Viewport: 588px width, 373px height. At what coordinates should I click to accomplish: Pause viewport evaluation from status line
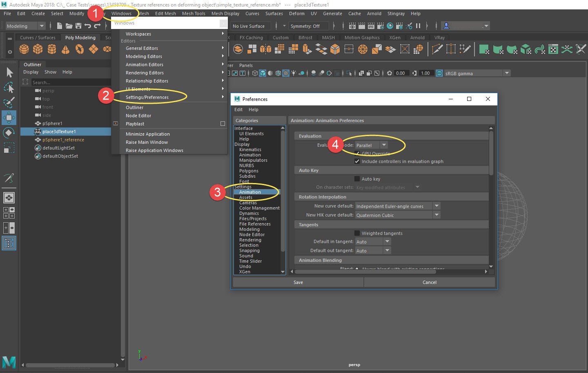click(418, 26)
